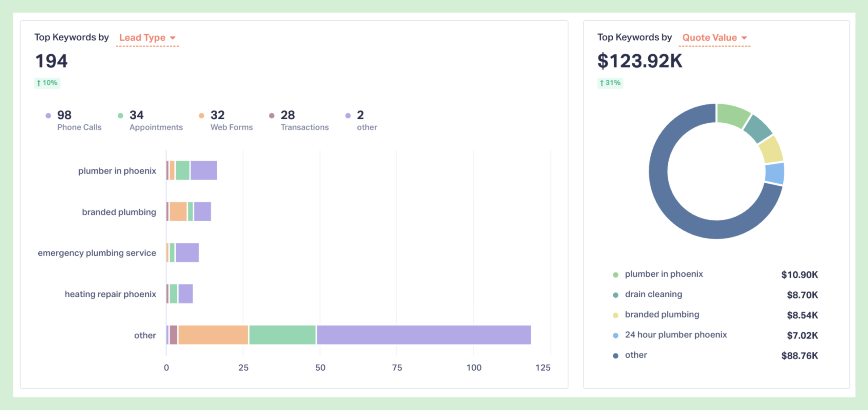
Task: Toggle the Appointments legend dot
Action: (120, 116)
